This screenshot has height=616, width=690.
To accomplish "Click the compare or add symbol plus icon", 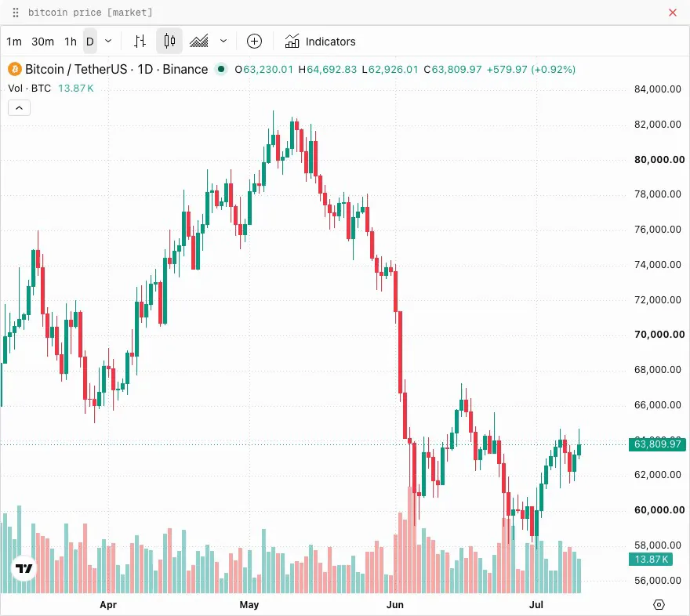I will tap(254, 42).
